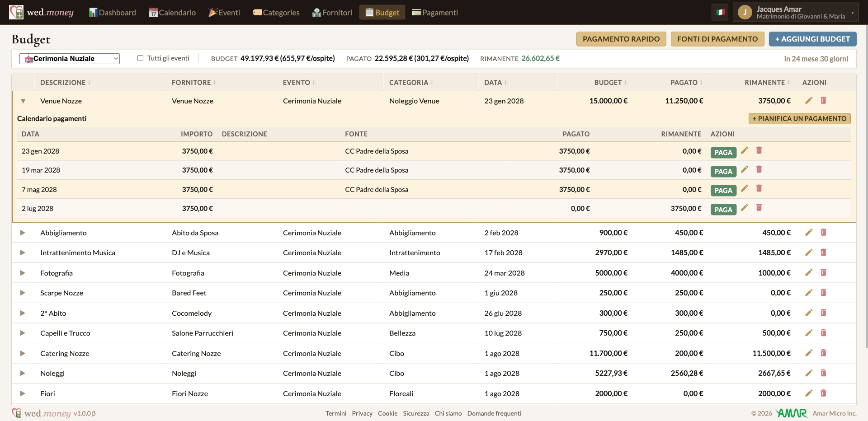Viewport: 868px width, 421px height.
Task: Enable the Tutti gli eventi checkbox
Action: [x=140, y=58]
